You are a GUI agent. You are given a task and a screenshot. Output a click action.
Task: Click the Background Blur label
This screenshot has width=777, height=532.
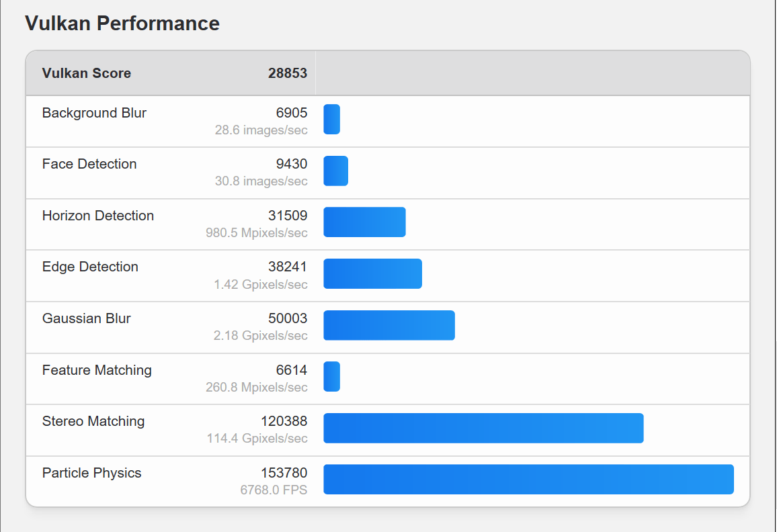[94, 113]
